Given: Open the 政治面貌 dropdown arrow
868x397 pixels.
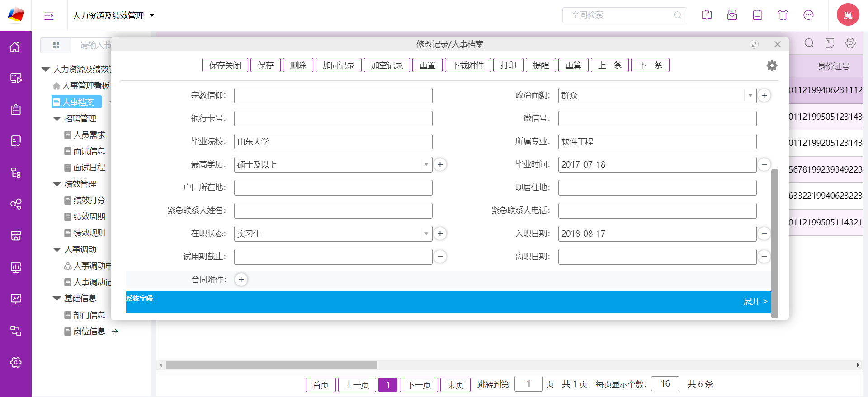Looking at the screenshot, I should click(750, 95).
